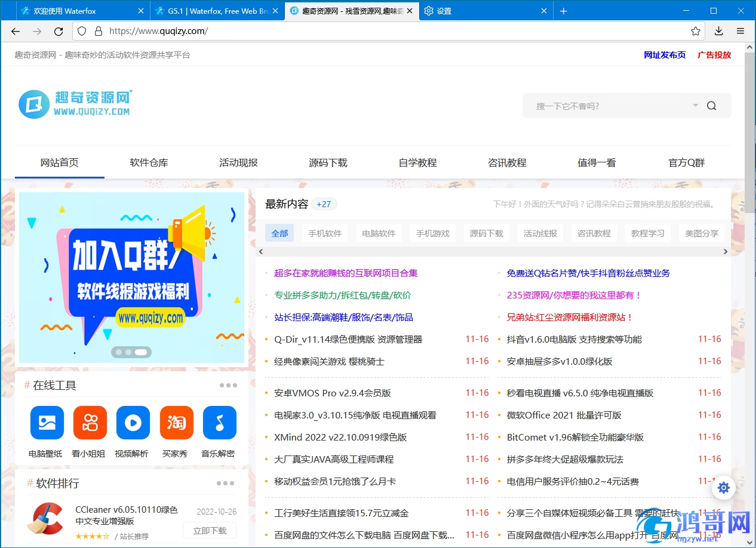Close the 设置 tab
Image resolution: width=756 pixels, height=548 pixels.
coord(544,11)
